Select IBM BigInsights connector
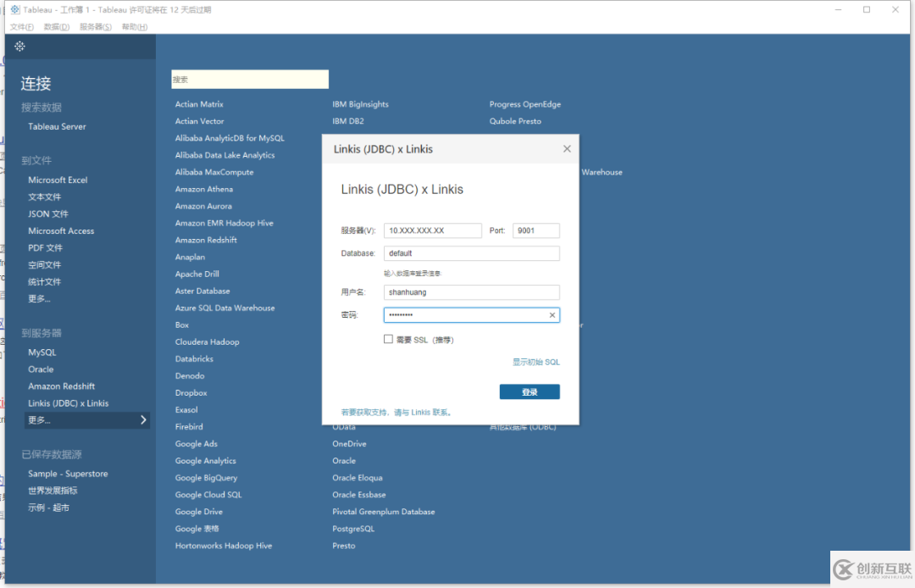Image resolution: width=915 pixels, height=588 pixels. [360, 104]
